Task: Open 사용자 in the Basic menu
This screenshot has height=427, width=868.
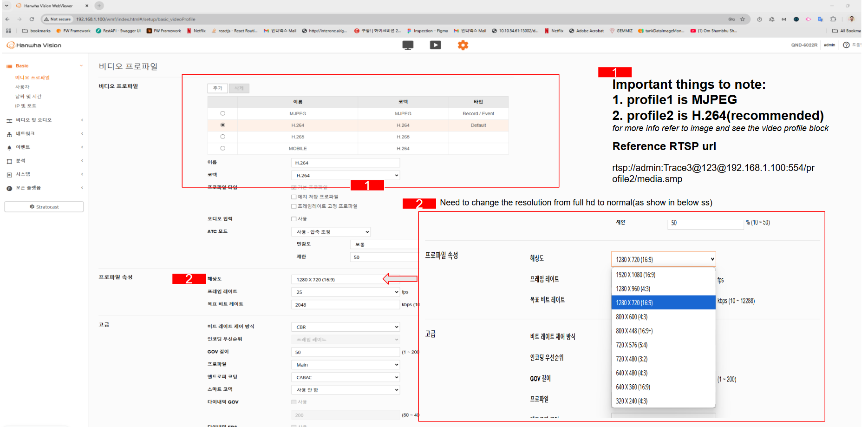Action: 22,87
